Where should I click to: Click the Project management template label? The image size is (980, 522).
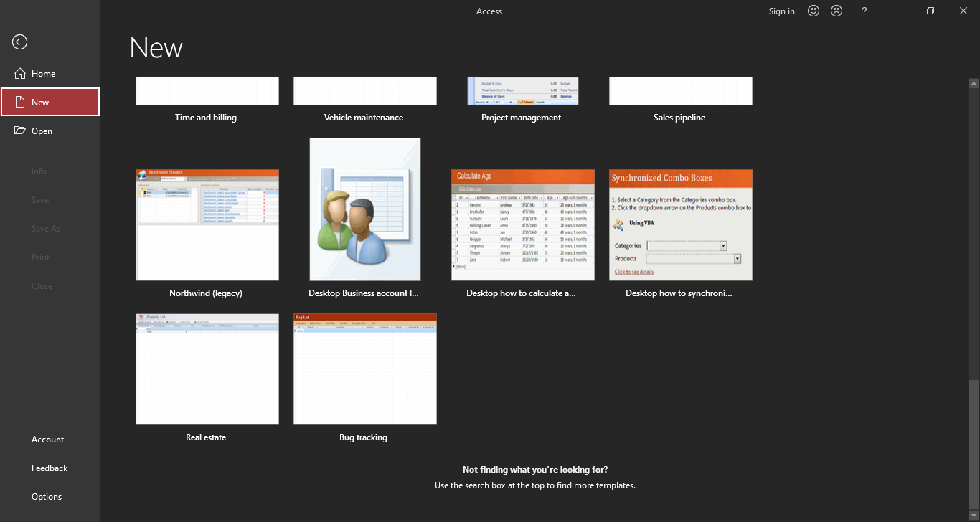pos(522,118)
